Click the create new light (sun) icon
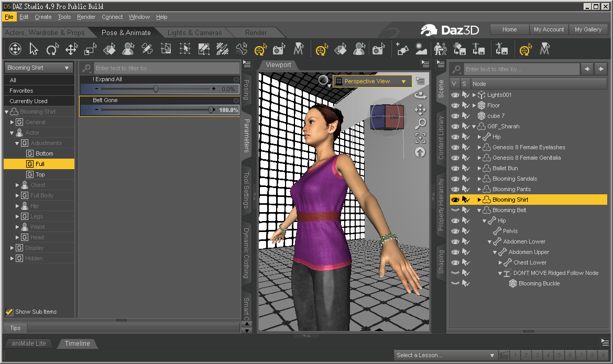 [421, 50]
